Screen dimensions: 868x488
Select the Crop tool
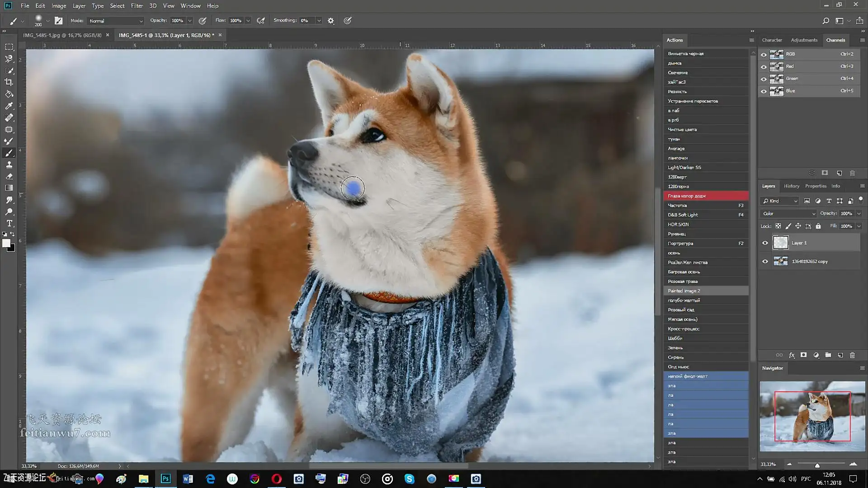(9, 82)
